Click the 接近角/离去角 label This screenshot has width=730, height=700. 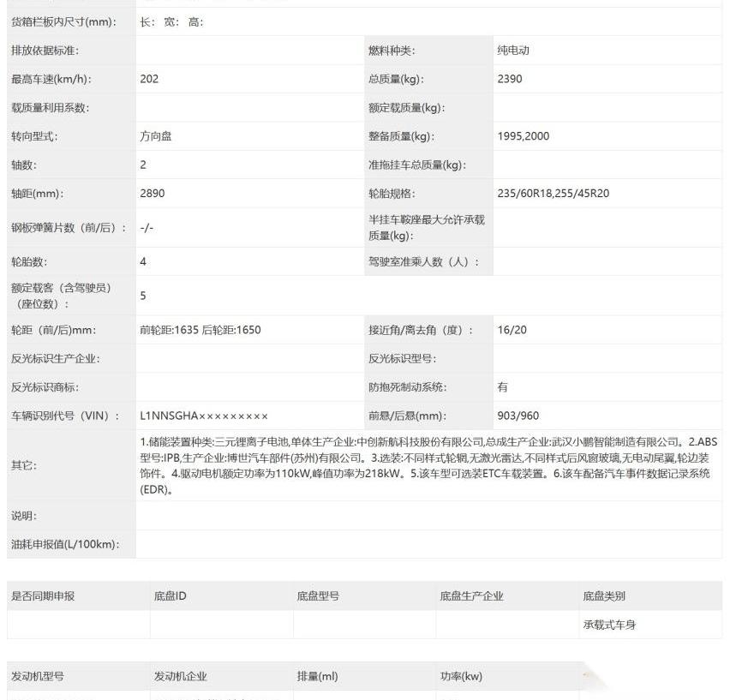coord(421,330)
